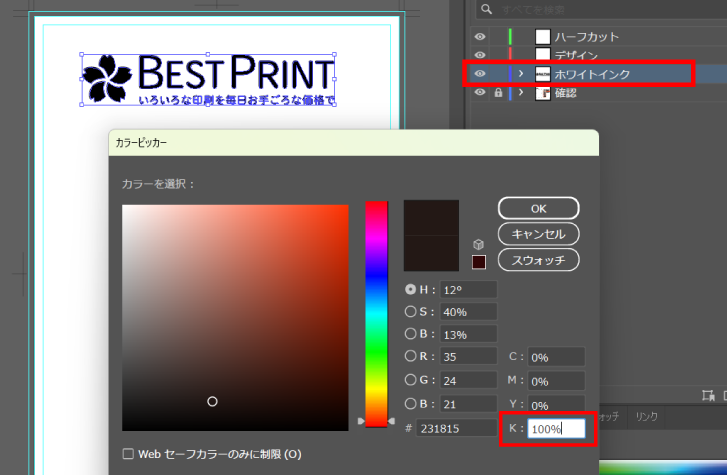Click the cherry blossom logo in the artwork
The image size is (727, 475).
pos(106,79)
